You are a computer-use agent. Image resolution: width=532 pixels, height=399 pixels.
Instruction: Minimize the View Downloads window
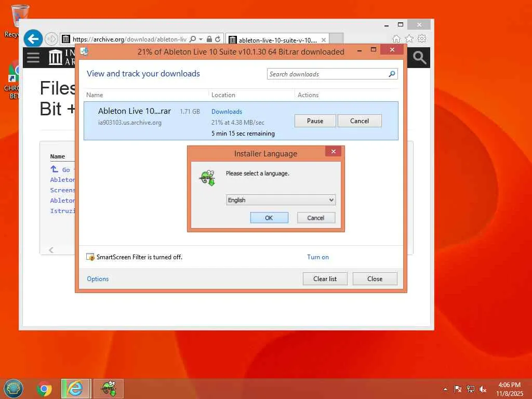[x=360, y=50]
